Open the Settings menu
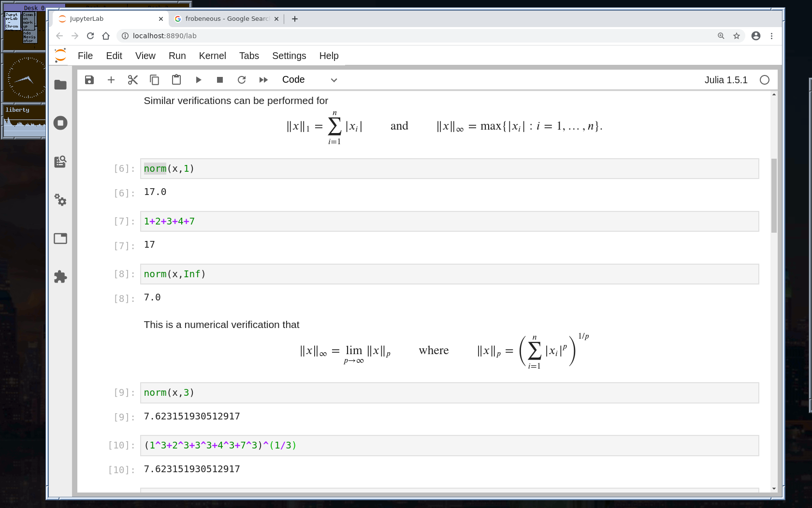The height and width of the screenshot is (508, 812). tap(289, 56)
